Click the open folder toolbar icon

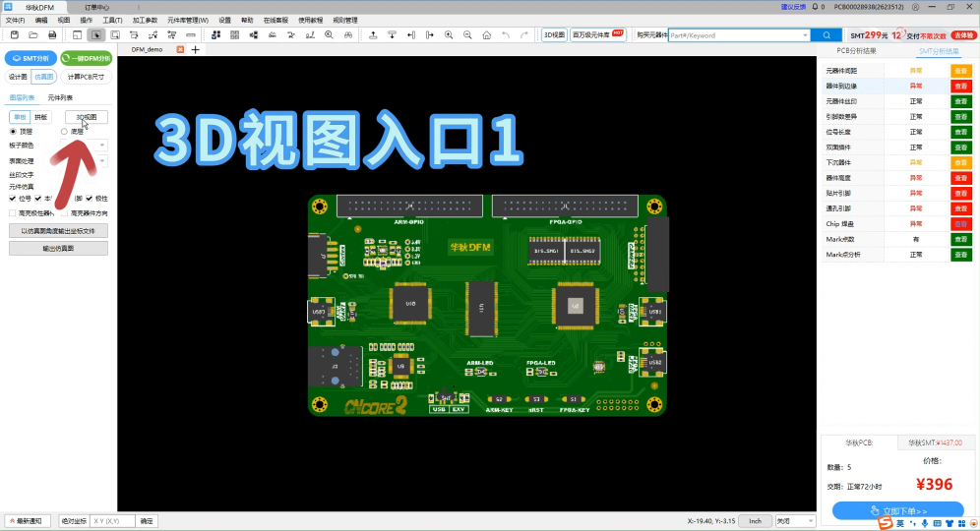click(33, 35)
